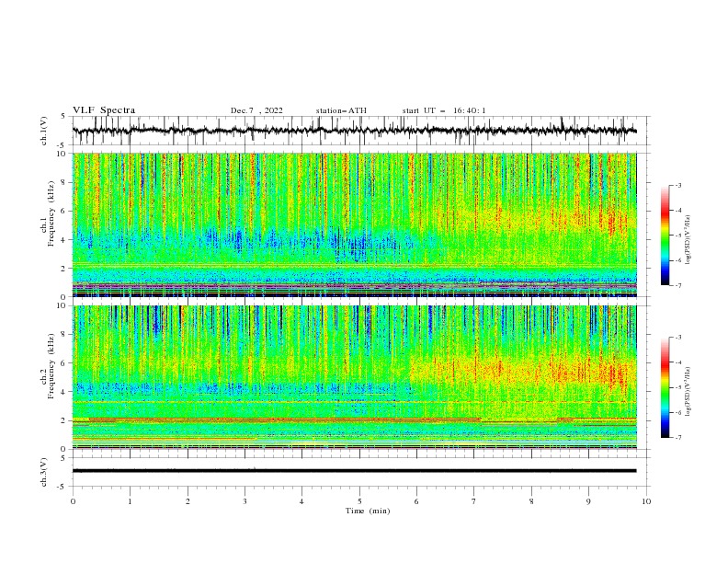728x563 pixels.
Task: Click the ch.1 black voltage waveform trace
Action: pyautogui.click(x=354, y=131)
